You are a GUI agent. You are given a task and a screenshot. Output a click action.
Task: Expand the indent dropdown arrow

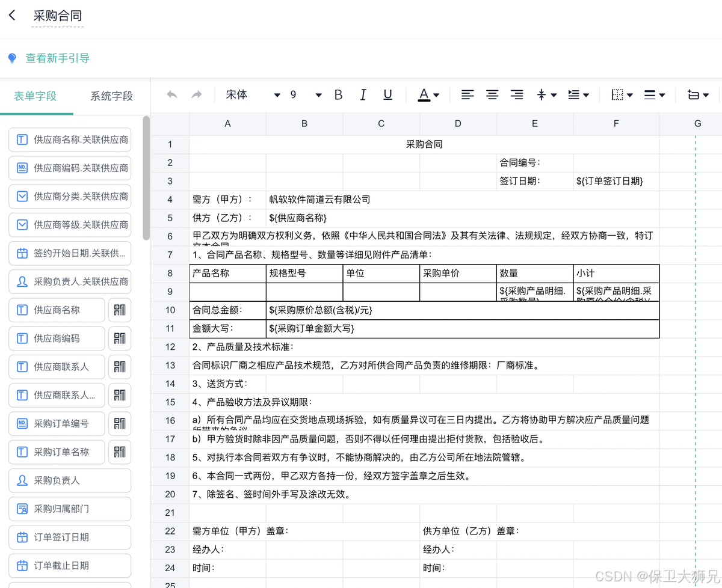tap(586, 95)
